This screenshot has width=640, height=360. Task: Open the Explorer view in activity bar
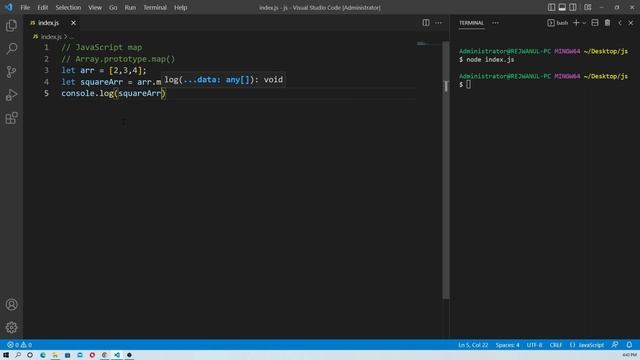pos(11,25)
